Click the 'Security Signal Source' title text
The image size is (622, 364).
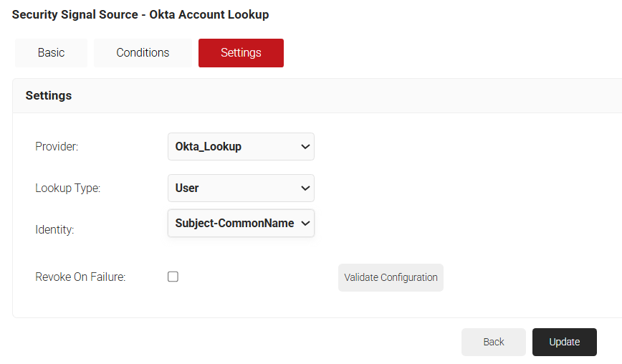(75, 14)
